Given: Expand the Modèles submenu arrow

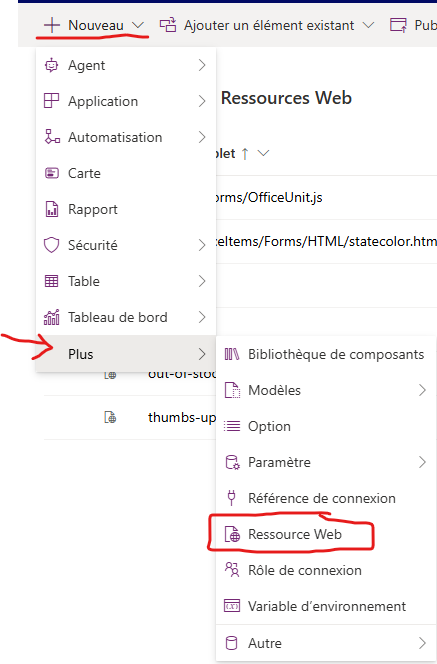Looking at the screenshot, I should click(422, 390).
